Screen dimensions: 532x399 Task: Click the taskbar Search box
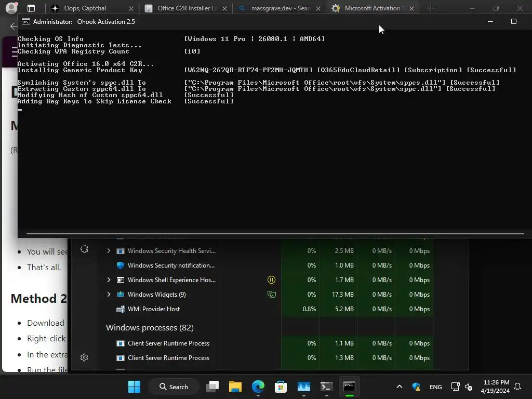pos(174,387)
